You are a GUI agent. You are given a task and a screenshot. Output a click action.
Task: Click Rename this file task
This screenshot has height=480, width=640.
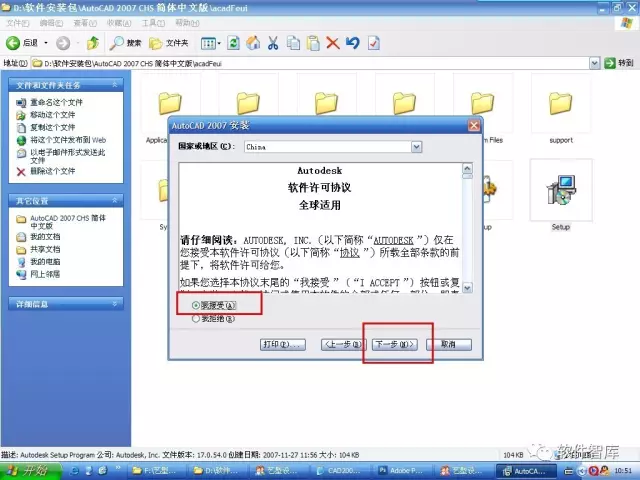coord(56,102)
